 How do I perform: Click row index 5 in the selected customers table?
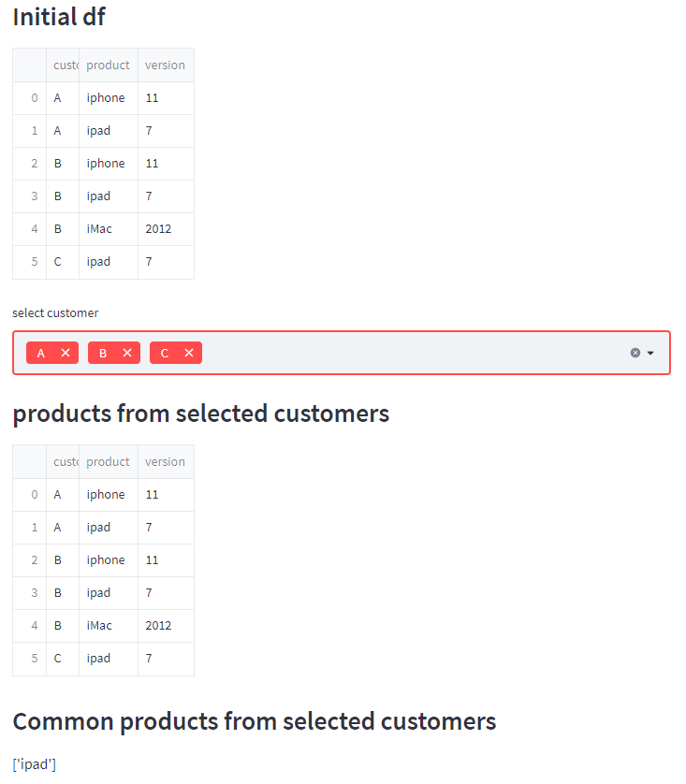pyautogui.click(x=35, y=659)
